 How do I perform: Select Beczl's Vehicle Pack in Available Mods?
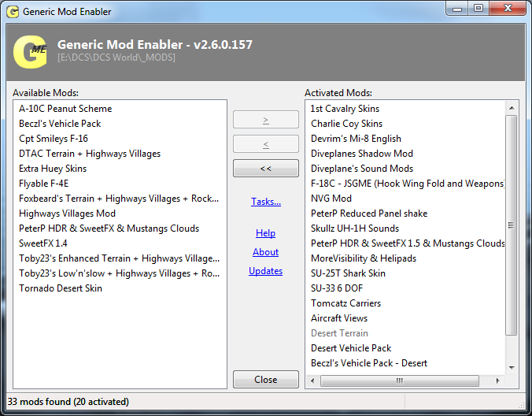coord(60,124)
